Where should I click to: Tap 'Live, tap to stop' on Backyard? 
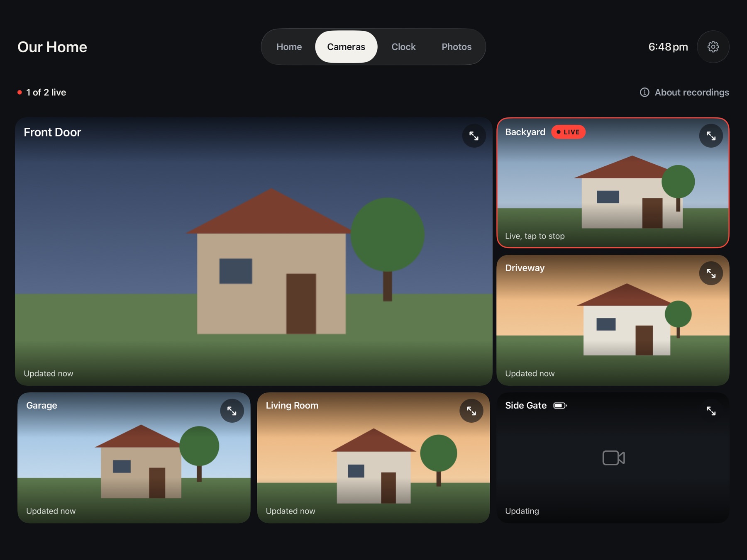point(535,236)
